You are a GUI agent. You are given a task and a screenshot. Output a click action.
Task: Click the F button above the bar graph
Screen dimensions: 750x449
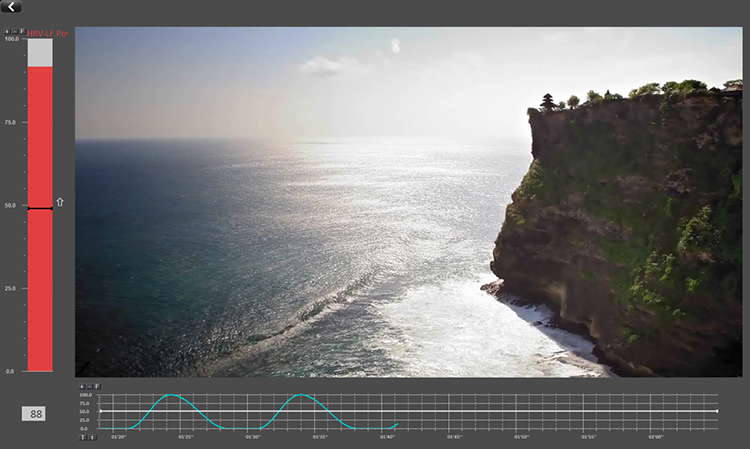click(x=23, y=31)
